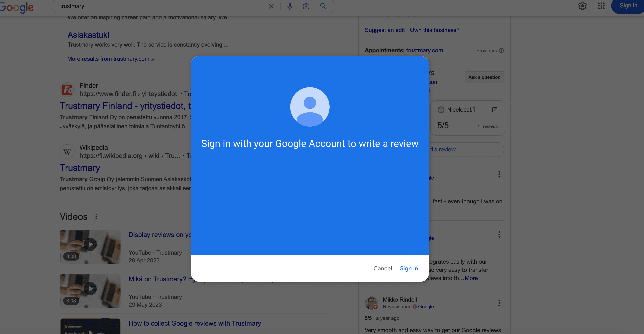Viewport: 644px width, 334px height.
Task: Open Google Lens image search icon
Action: (x=306, y=6)
